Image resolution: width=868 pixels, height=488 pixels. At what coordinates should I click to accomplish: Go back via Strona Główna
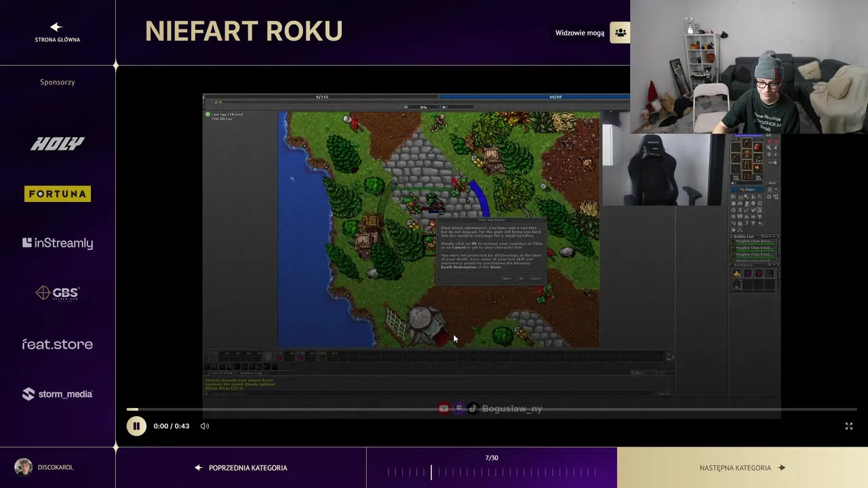pos(57,32)
